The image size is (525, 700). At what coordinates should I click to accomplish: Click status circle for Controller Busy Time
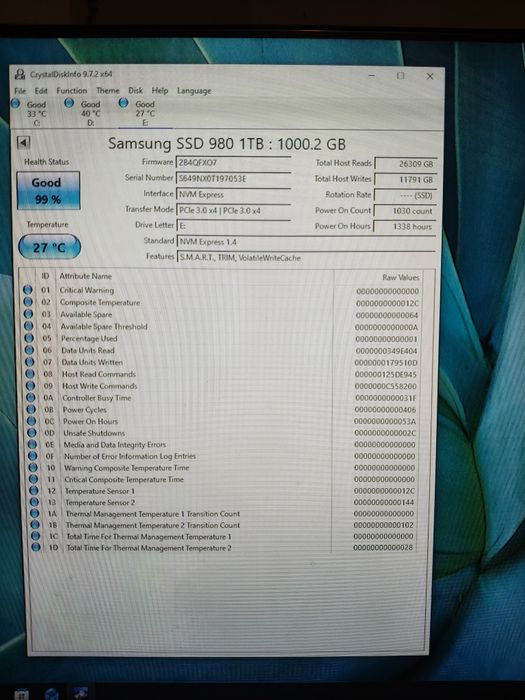pos(31,398)
